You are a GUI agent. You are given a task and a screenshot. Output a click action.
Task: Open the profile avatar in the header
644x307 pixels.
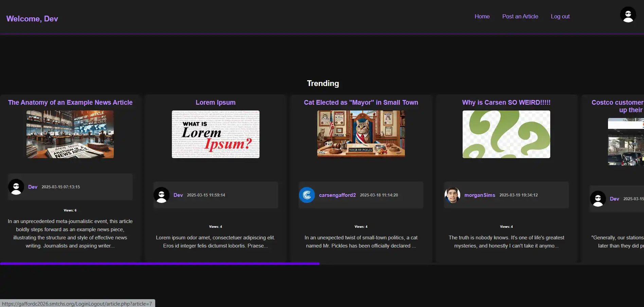(628, 15)
